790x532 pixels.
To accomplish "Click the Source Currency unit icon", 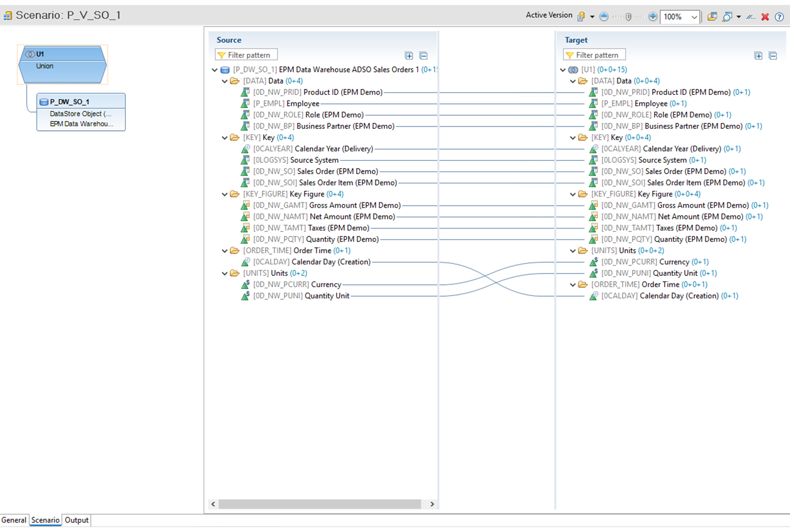I will (x=245, y=284).
